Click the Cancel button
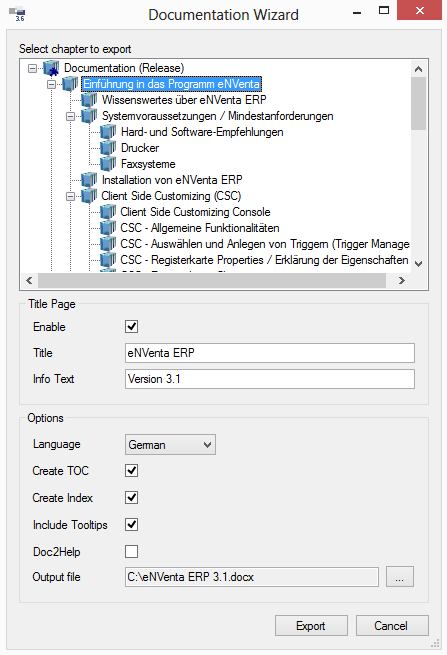Image resolution: width=447 pixels, height=655 pixels. [x=392, y=626]
